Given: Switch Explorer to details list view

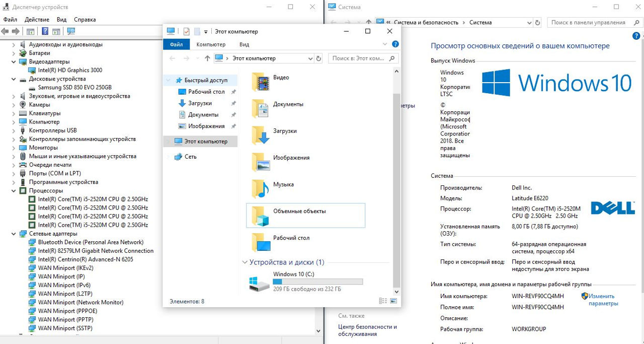Looking at the screenshot, I should (383, 301).
